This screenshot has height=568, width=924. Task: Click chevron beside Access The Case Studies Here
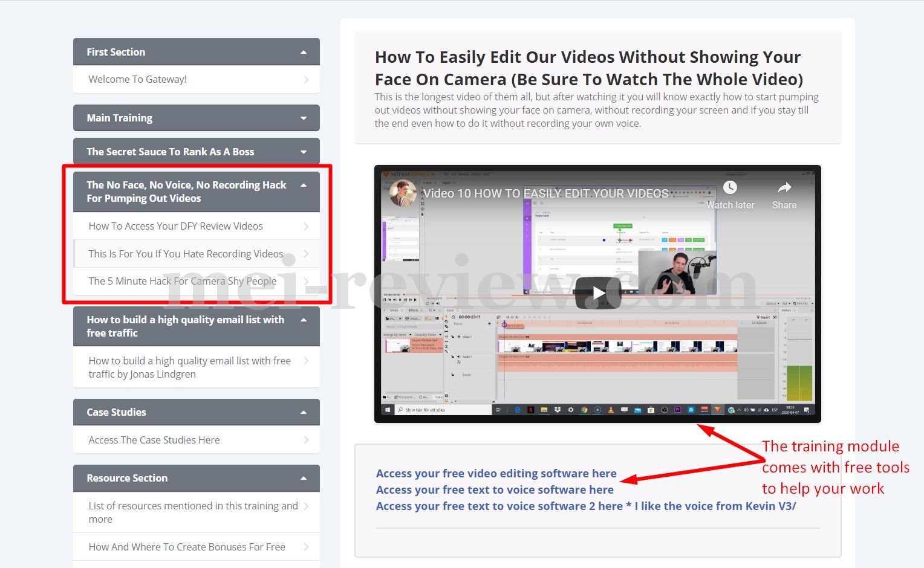306,441
